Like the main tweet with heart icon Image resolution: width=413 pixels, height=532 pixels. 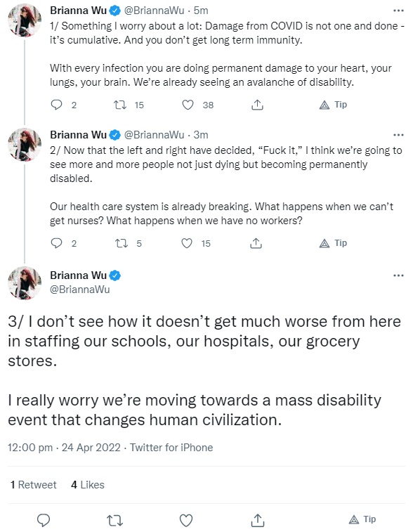pyautogui.click(x=186, y=520)
